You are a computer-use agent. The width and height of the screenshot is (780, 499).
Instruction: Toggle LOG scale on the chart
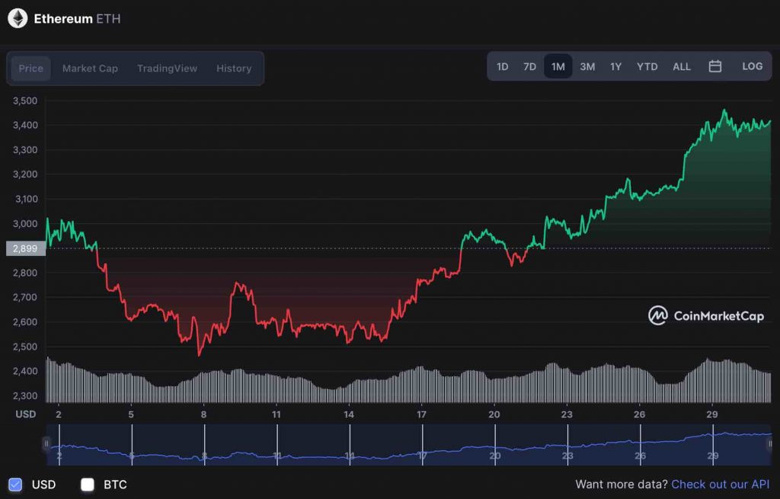coord(752,67)
